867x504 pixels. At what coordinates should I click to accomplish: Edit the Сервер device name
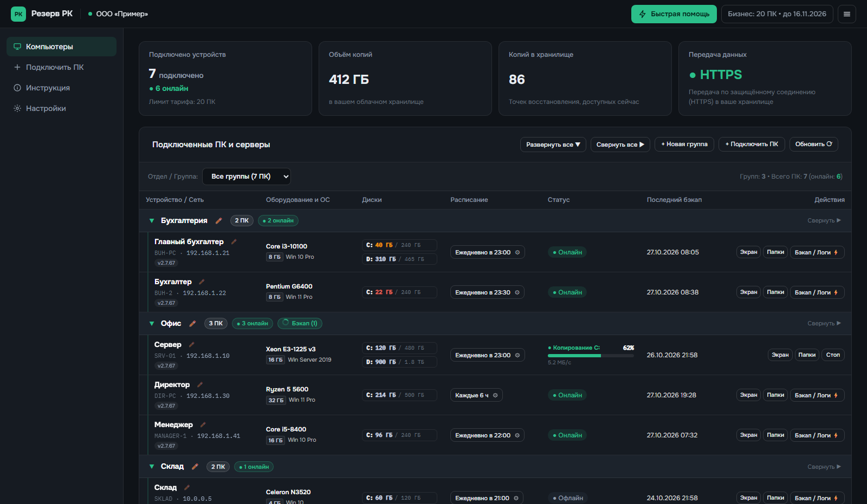tap(191, 344)
